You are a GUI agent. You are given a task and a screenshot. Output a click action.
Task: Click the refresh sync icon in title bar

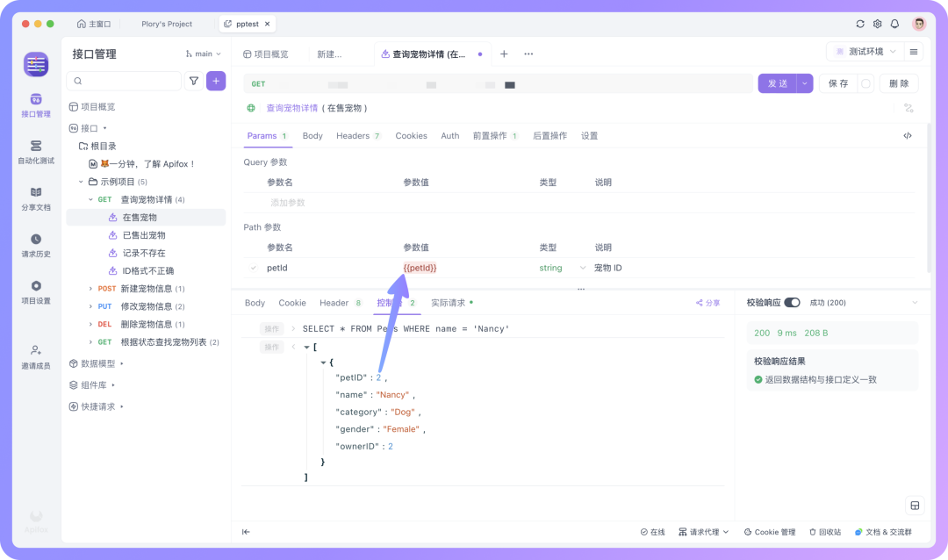point(859,24)
